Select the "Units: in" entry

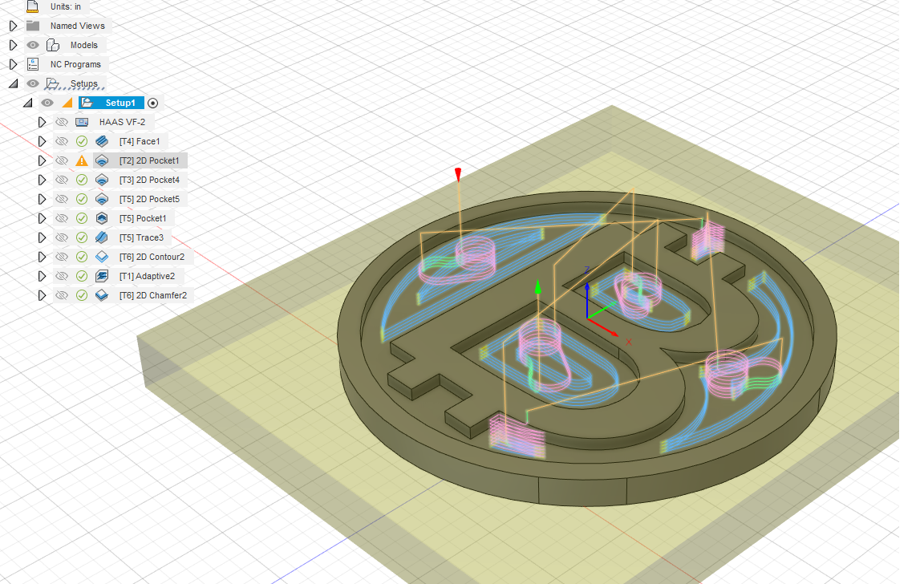tap(66, 6)
